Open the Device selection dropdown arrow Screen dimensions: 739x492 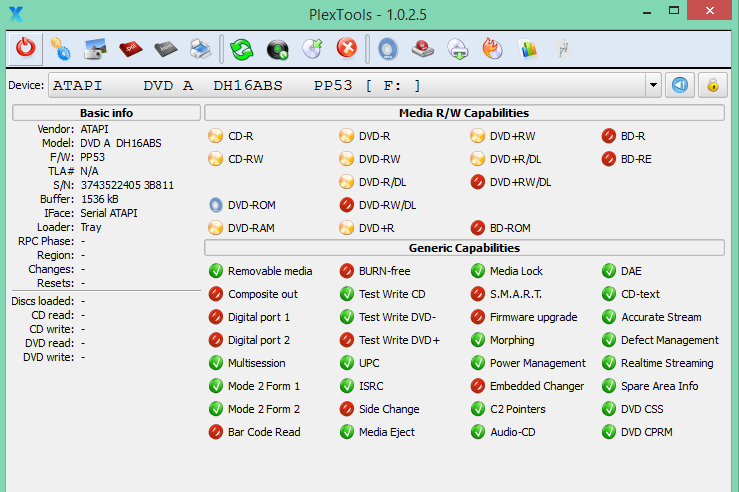(653, 85)
